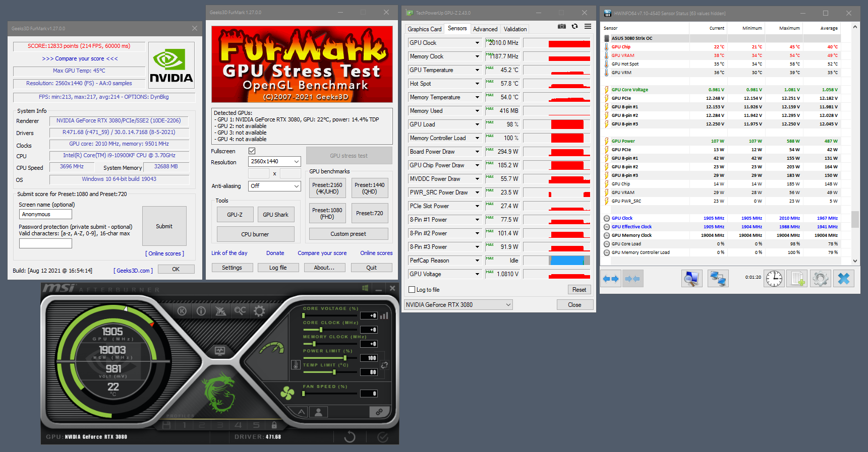The height and width of the screenshot is (452, 868).
Task: Open GPU Temperature sensor dropdown in GPU-Z
Action: [444, 70]
